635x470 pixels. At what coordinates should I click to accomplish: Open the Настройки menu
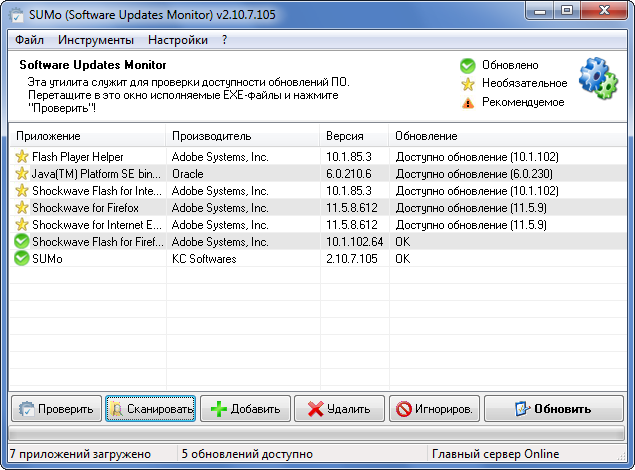[178, 40]
